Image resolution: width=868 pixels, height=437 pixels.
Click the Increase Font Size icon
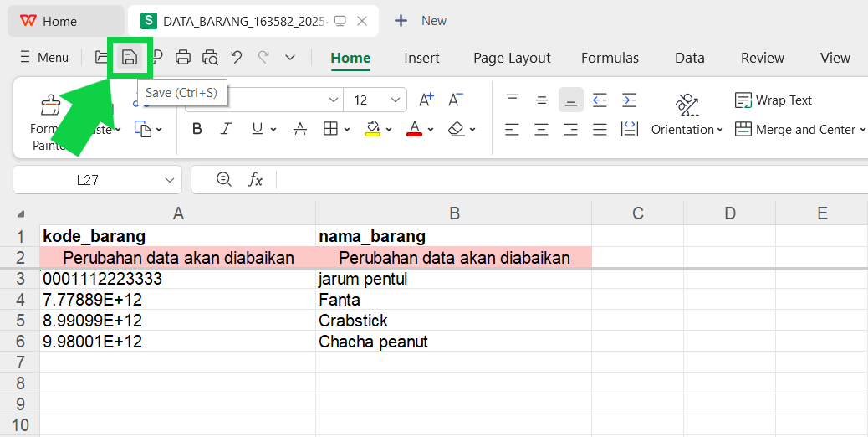(426, 100)
